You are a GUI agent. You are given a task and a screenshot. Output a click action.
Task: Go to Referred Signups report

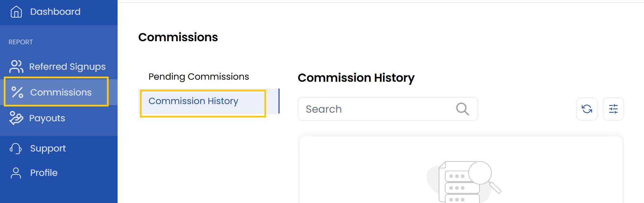click(x=67, y=67)
